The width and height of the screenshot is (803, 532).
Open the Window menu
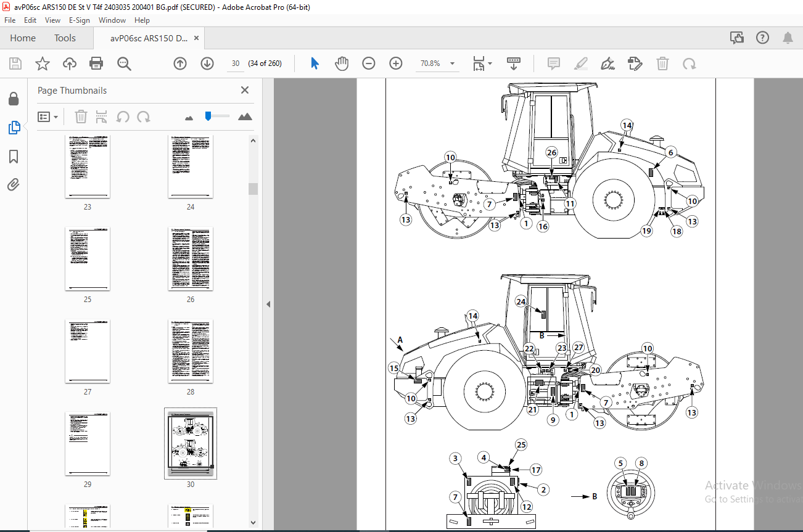[x=112, y=20]
